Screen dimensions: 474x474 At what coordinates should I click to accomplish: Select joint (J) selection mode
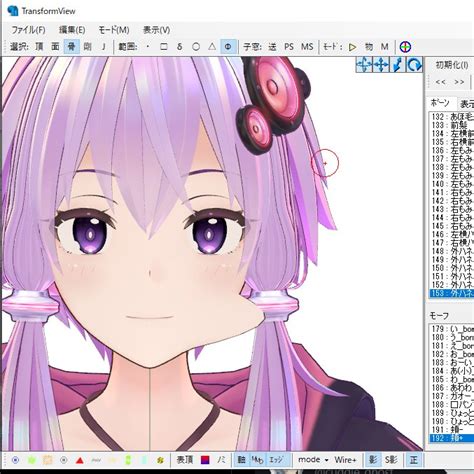point(104,47)
